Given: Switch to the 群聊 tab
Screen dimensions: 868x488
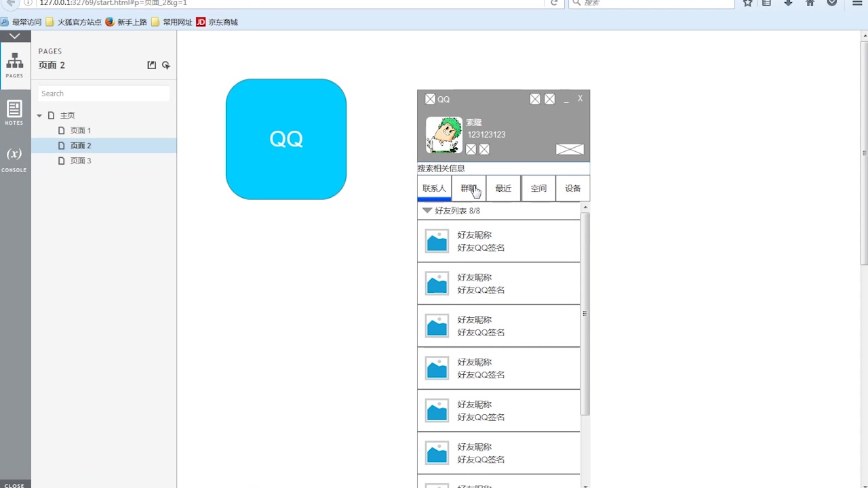Looking at the screenshot, I should coord(469,188).
